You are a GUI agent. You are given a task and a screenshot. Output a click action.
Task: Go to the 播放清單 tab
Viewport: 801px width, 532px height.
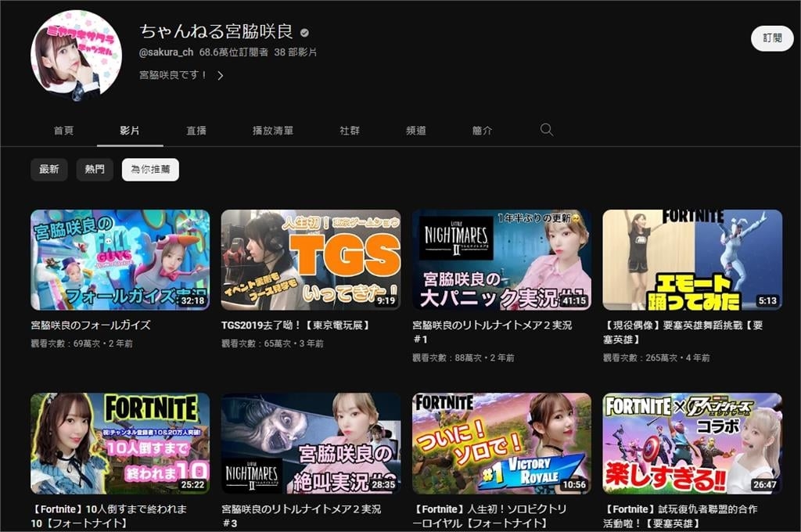pos(273,131)
